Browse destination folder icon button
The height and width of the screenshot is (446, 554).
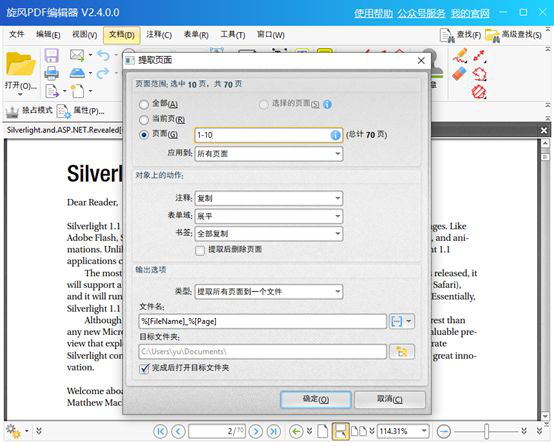[x=402, y=352]
